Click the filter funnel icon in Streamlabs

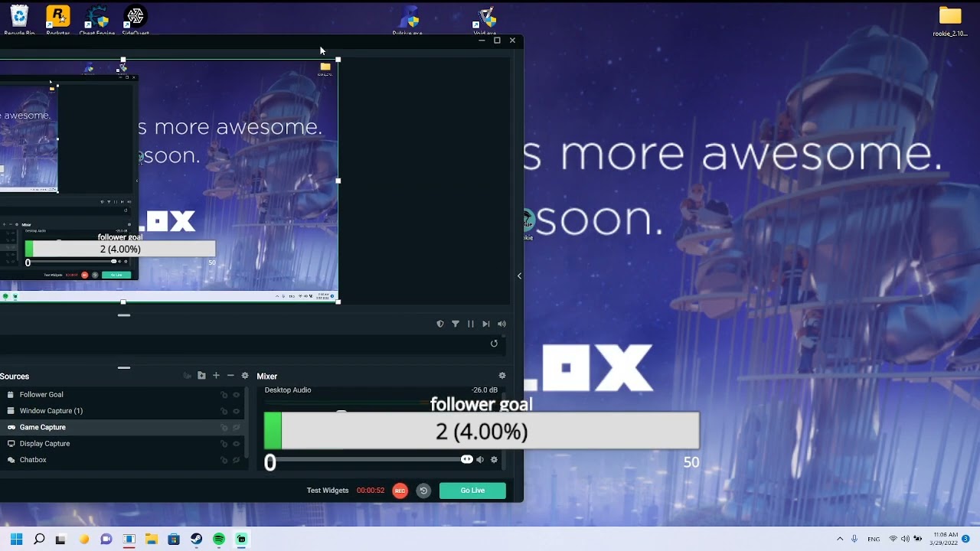coord(455,324)
